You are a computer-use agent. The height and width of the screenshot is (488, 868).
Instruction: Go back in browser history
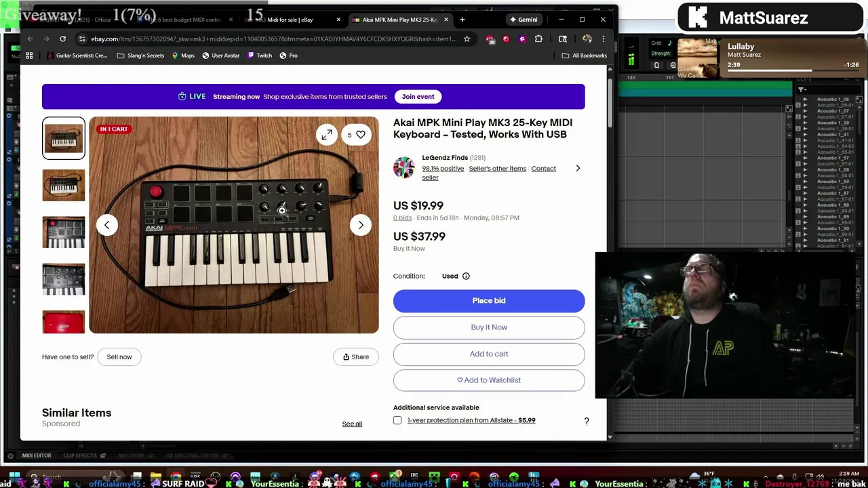pos(30,39)
